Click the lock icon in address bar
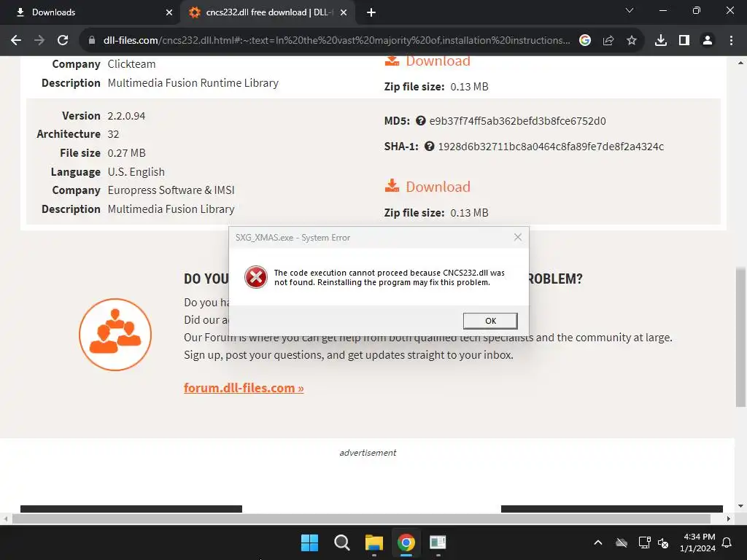747x560 pixels. pyautogui.click(x=92, y=41)
